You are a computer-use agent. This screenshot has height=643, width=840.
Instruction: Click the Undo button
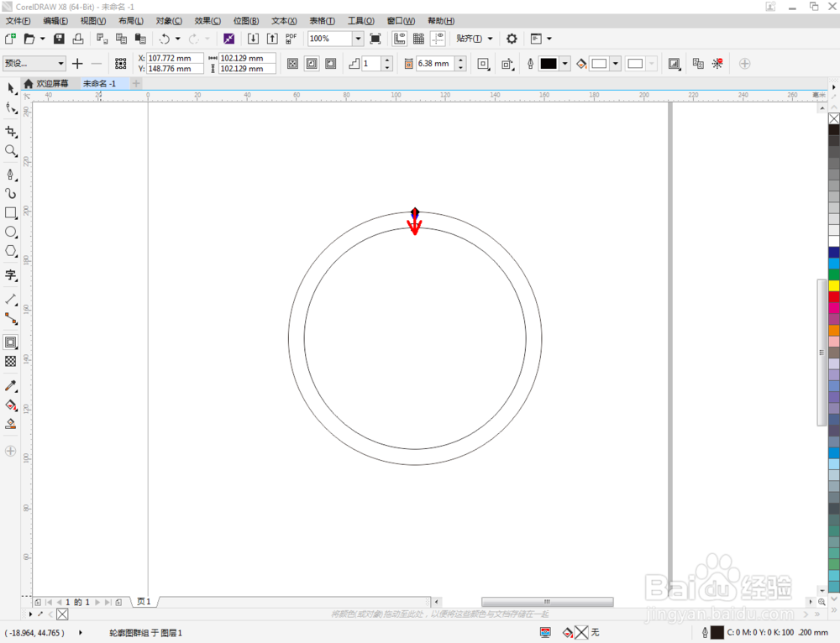[164, 39]
